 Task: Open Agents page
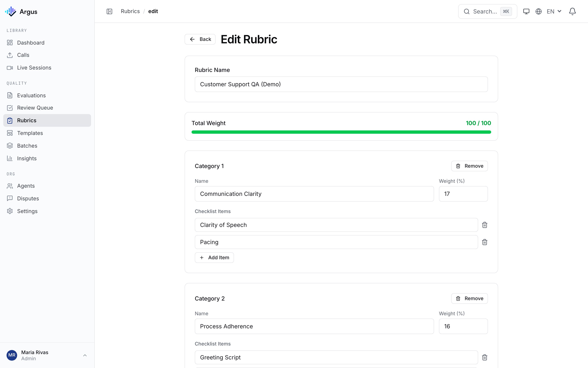pos(47,186)
